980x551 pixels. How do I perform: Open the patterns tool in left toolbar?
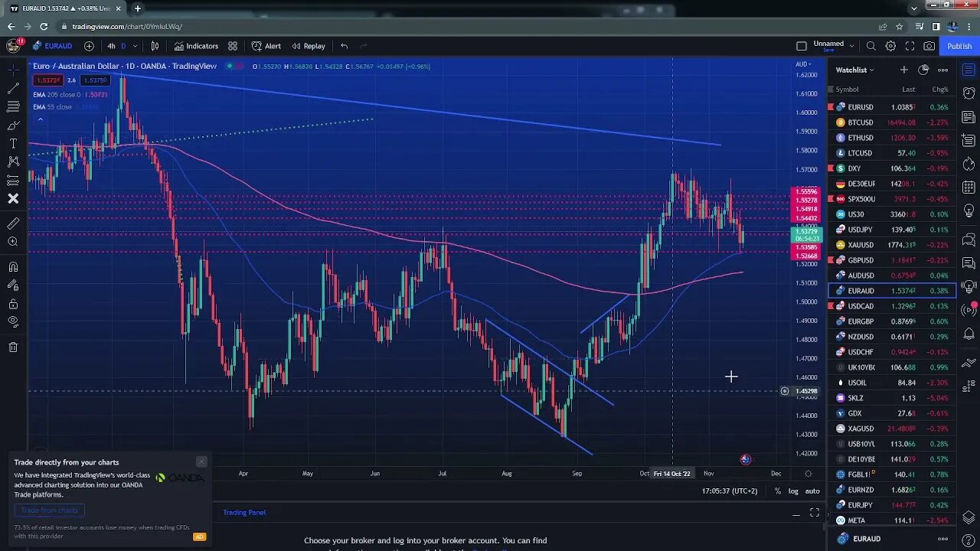coord(13,162)
